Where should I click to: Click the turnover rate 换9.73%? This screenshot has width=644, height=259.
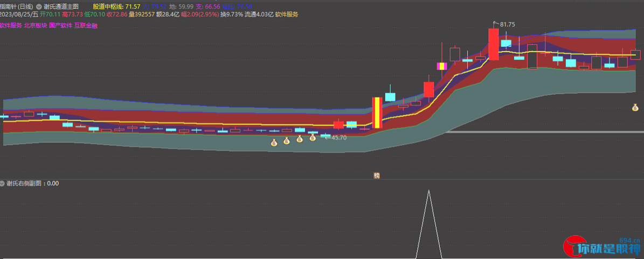click(x=232, y=15)
